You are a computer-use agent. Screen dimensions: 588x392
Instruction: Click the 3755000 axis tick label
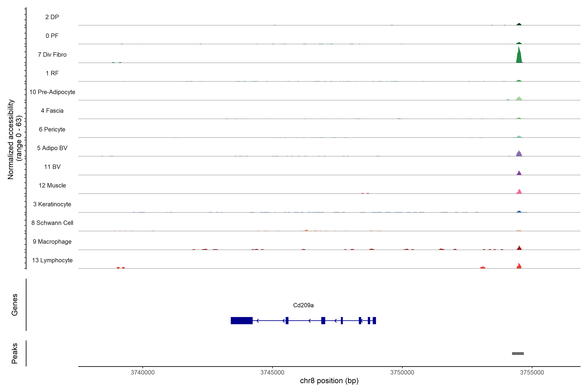click(532, 372)
